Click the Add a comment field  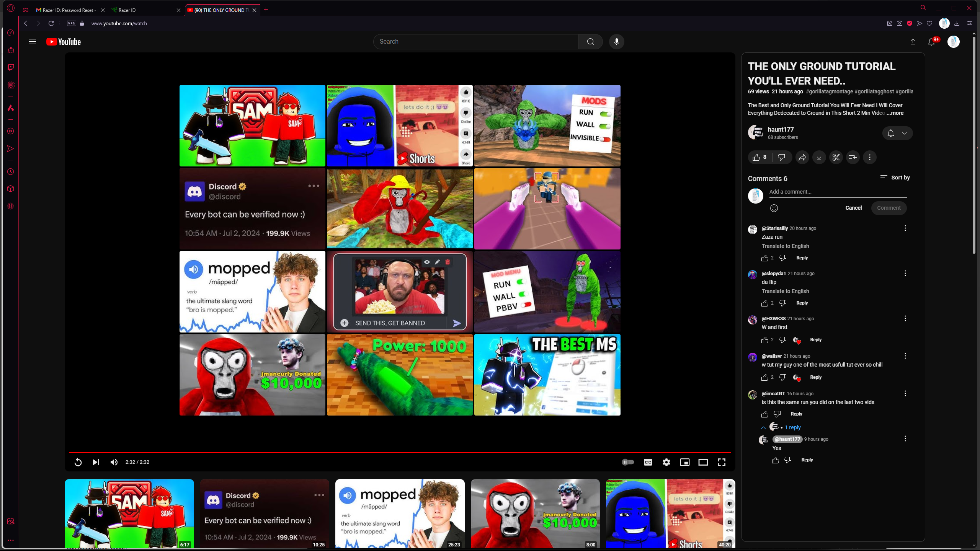(838, 192)
